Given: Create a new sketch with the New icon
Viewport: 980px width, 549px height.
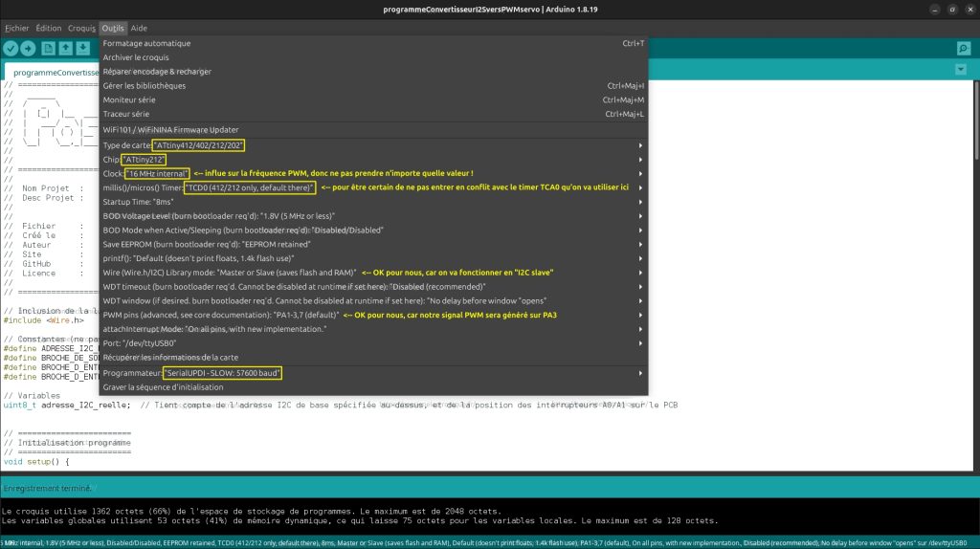Looking at the screenshot, I should [x=48, y=48].
